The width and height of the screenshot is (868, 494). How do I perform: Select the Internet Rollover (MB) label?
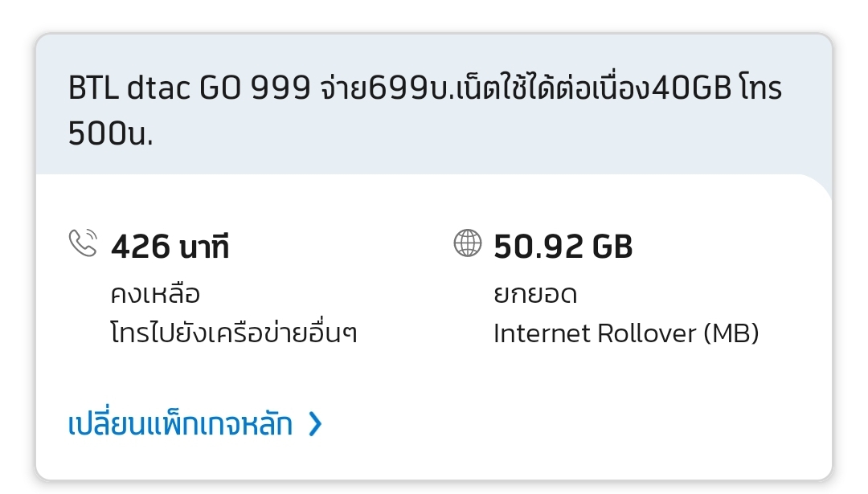tap(626, 333)
